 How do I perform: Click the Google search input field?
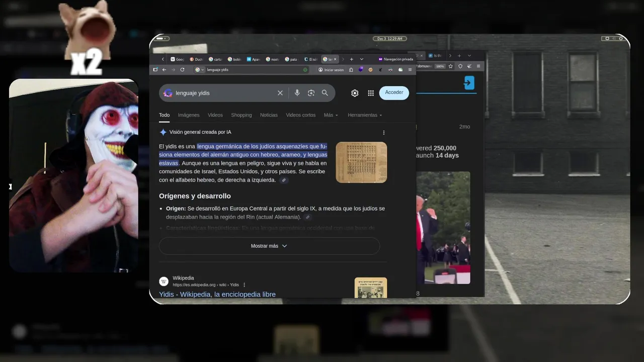click(224, 93)
